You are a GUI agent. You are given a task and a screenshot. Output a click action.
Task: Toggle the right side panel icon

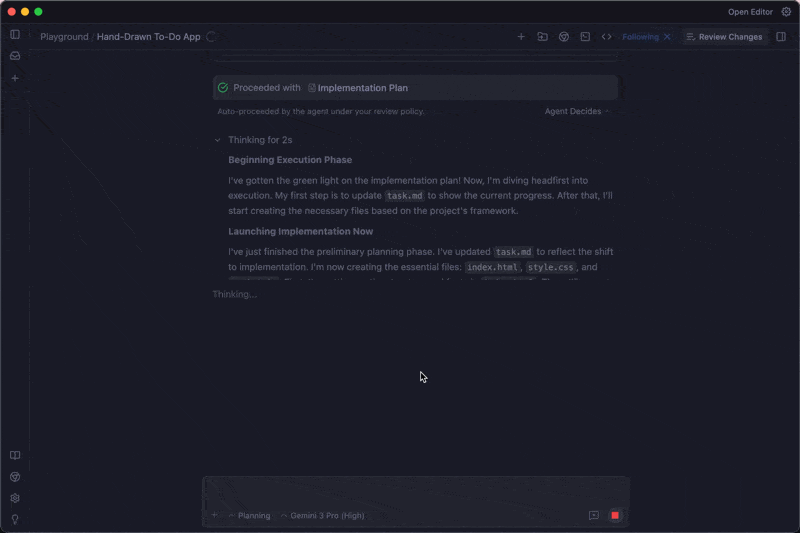click(x=781, y=37)
